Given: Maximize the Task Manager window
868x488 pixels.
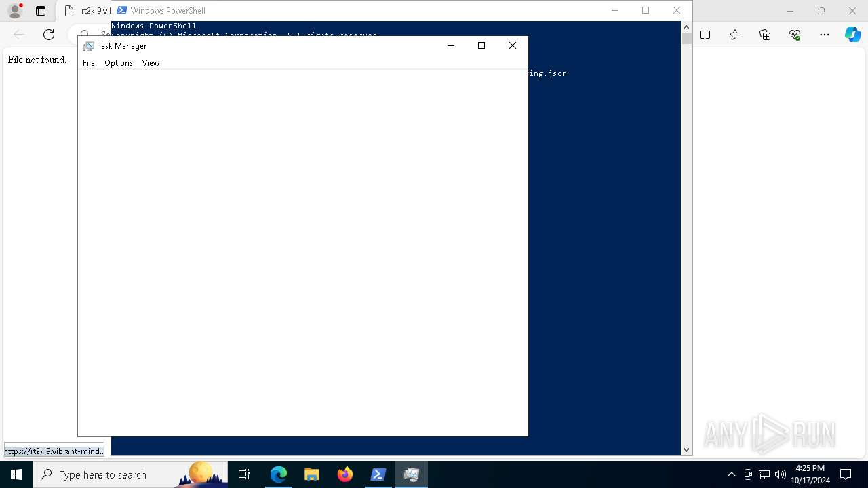Looking at the screenshot, I should 481,45.
